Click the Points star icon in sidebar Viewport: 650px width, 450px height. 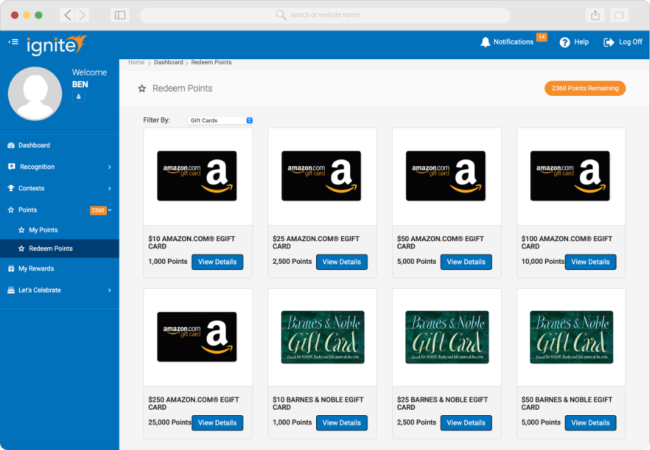coord(11,210)
